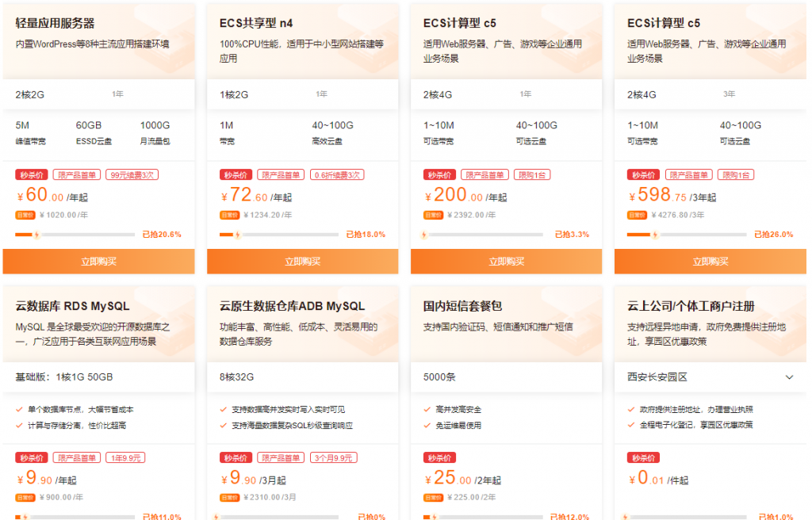812x520 pixels.
Task: Click the 日常价 badge beside ¥2310.00/3月
Action: (x=229, y=498)
